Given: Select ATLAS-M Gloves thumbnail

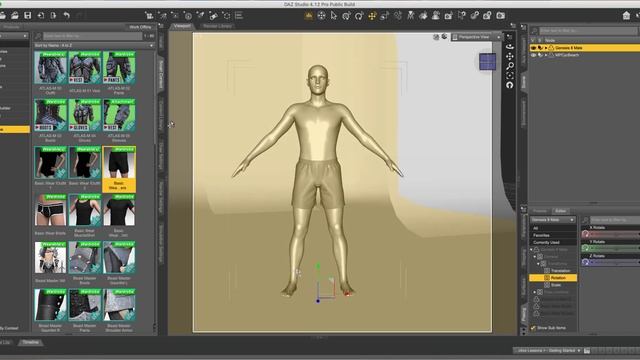Looking at the screenshot, I should click(84, 115).
